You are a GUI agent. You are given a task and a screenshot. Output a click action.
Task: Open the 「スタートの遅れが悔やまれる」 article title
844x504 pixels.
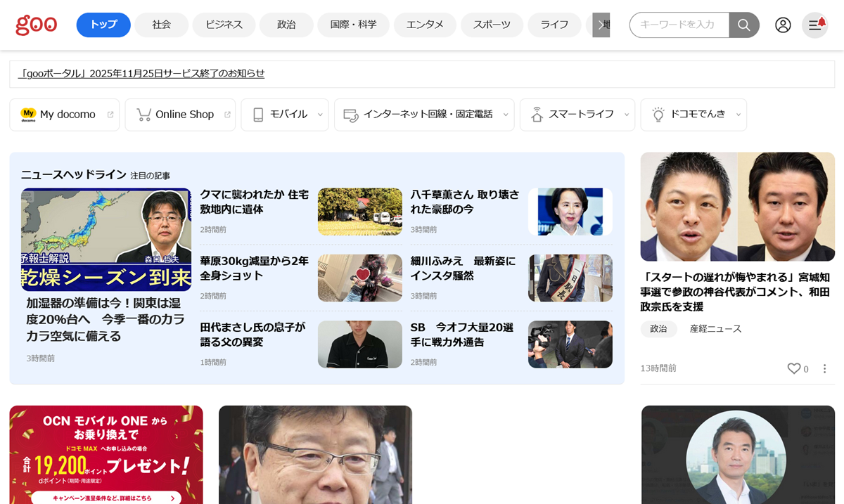736,292
